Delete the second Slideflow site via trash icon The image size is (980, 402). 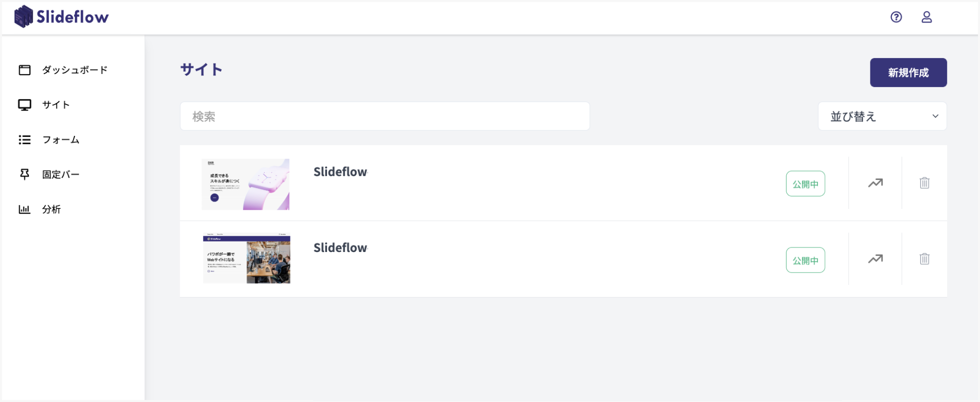[x=924, y=259]
